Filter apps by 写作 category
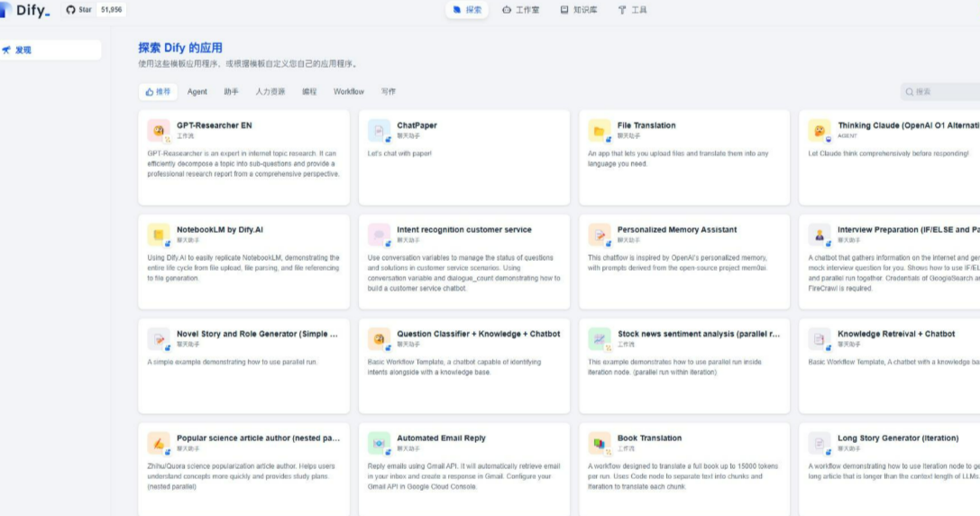 389,92
